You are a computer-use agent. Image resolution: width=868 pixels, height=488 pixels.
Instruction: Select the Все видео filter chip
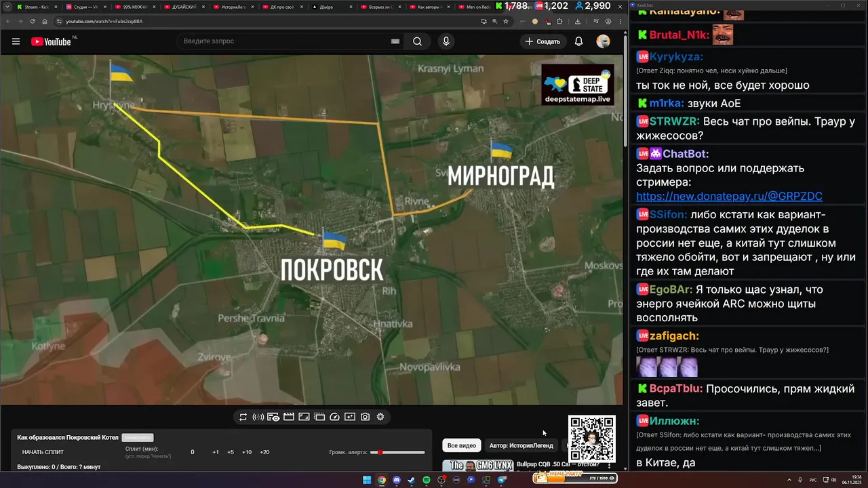pyautogui.click(x=462, y=445)
